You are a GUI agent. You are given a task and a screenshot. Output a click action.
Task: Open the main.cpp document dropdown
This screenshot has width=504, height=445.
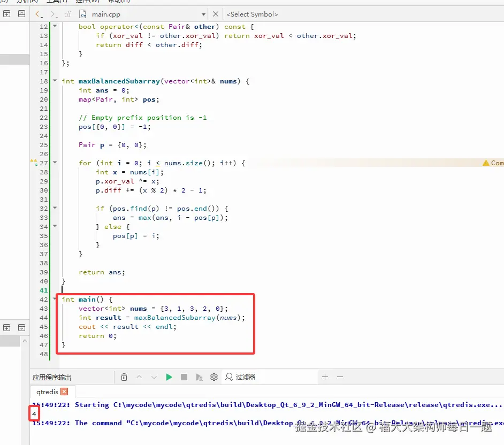203,14
